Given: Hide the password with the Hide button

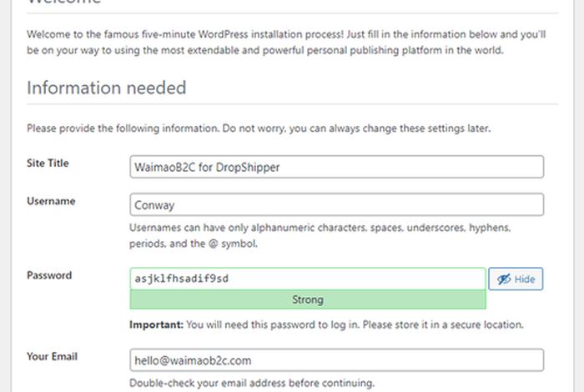Looking at the screenshot, I should 516,279.
